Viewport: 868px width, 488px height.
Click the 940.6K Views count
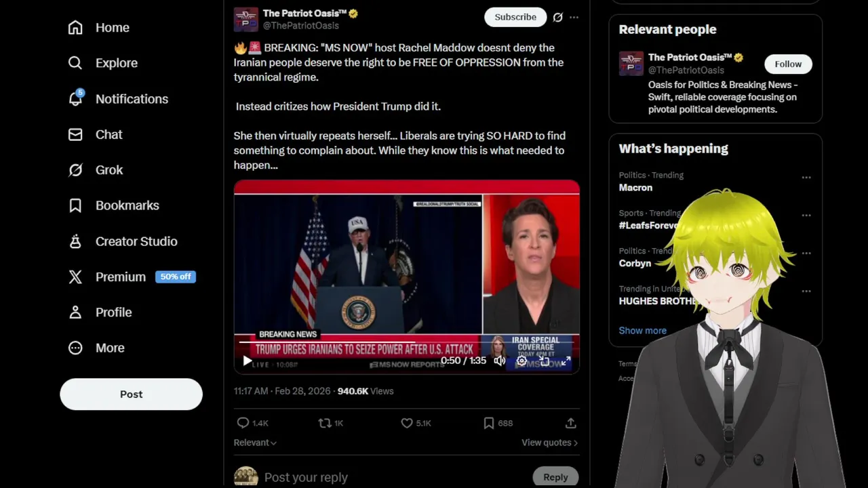click(366, 391)
